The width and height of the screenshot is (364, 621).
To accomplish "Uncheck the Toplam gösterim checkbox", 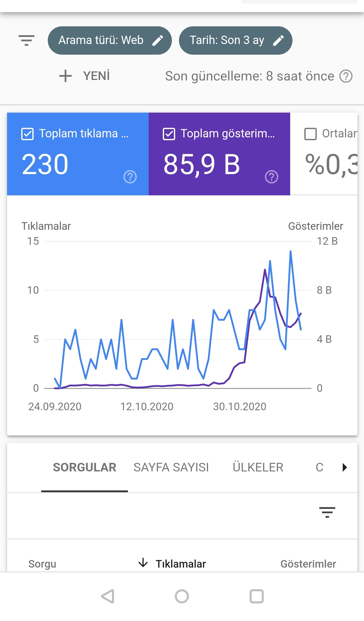I will click(169, 134).
